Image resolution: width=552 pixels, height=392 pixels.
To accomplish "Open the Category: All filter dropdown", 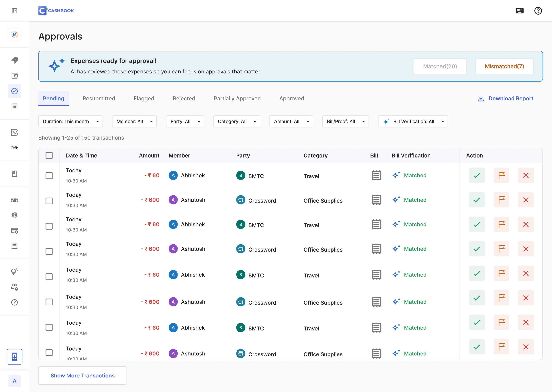I will point(237,121).
